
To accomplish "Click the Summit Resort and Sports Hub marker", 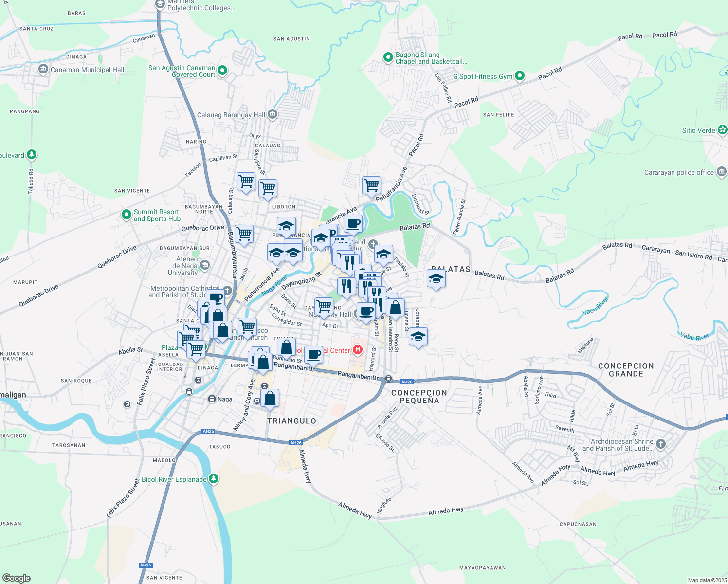I will point(127,215).
